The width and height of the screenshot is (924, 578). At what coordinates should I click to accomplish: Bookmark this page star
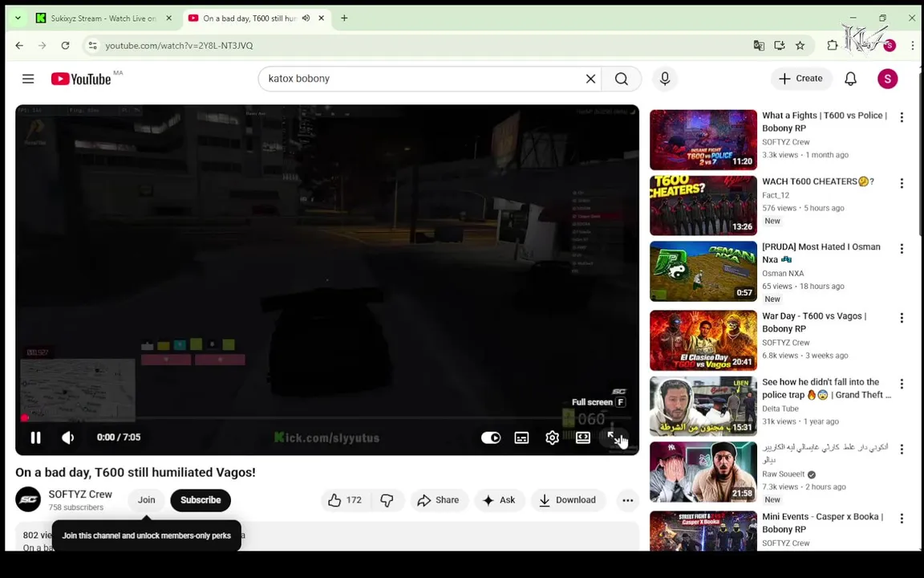point(800,46)
